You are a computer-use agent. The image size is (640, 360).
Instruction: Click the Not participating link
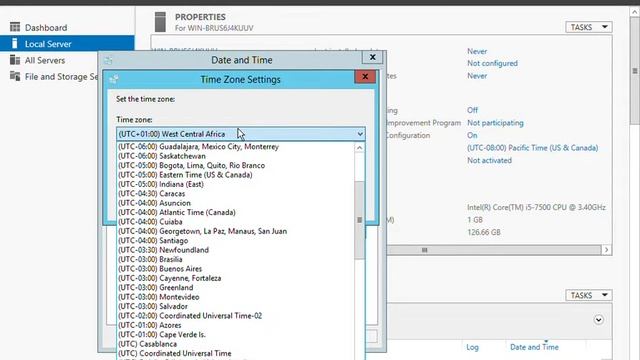495,123
